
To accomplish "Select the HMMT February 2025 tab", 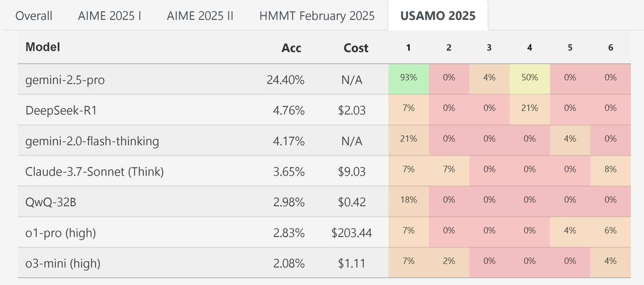I will click(x=317, y=16).
